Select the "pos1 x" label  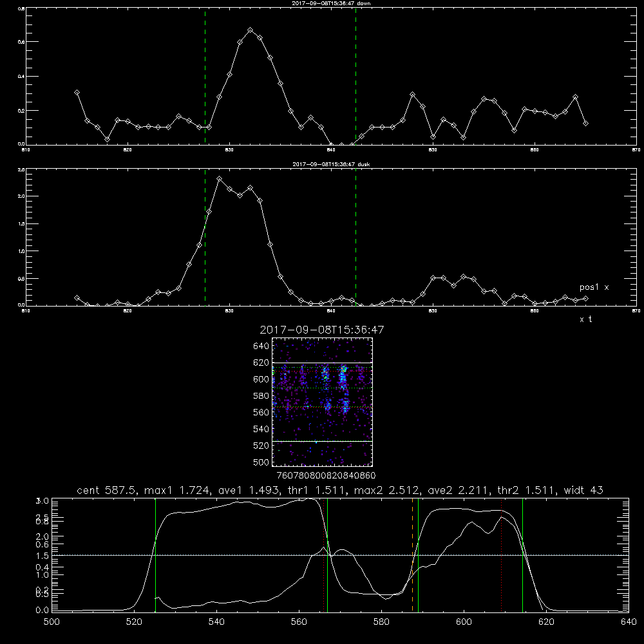594,287
